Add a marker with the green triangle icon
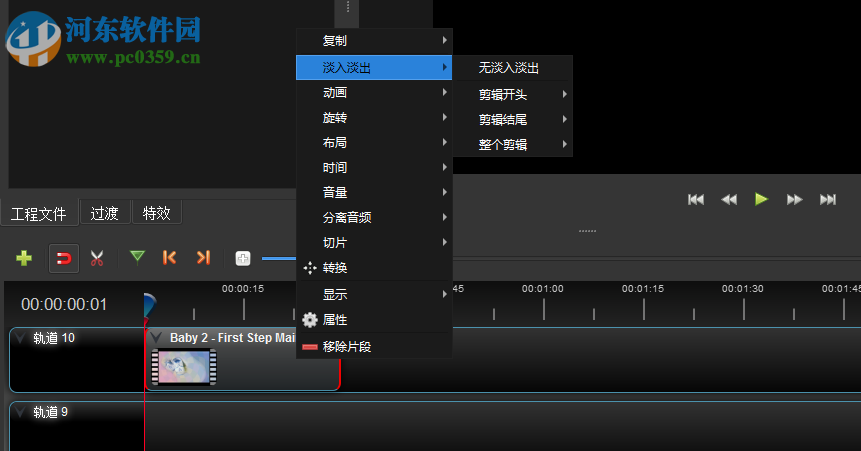This screenshot has width=861, height=451. click(x=137, y=257)
